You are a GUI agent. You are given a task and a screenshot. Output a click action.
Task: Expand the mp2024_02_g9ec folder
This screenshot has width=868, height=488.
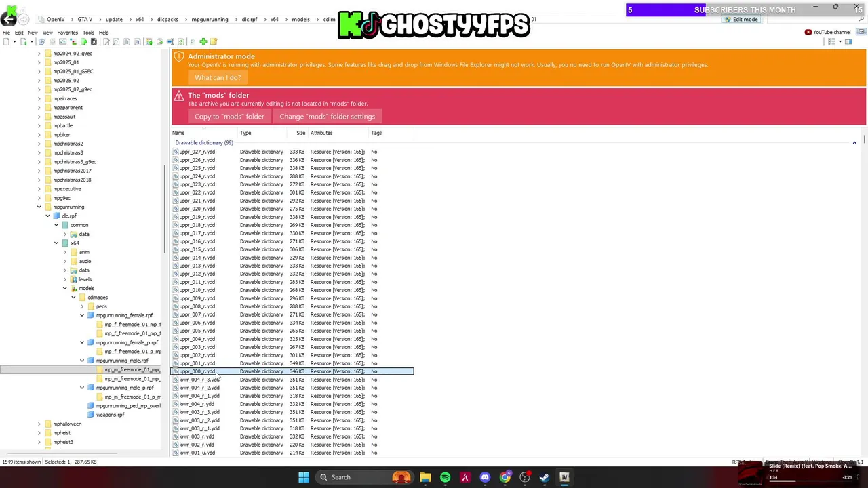(39, 54)
